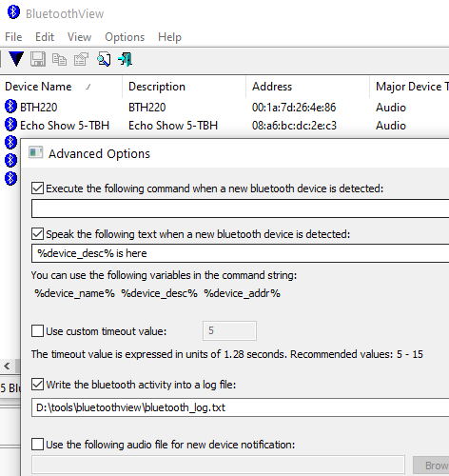Open the Help menu
The image size is (449, 476).
(x=169, y=37)
